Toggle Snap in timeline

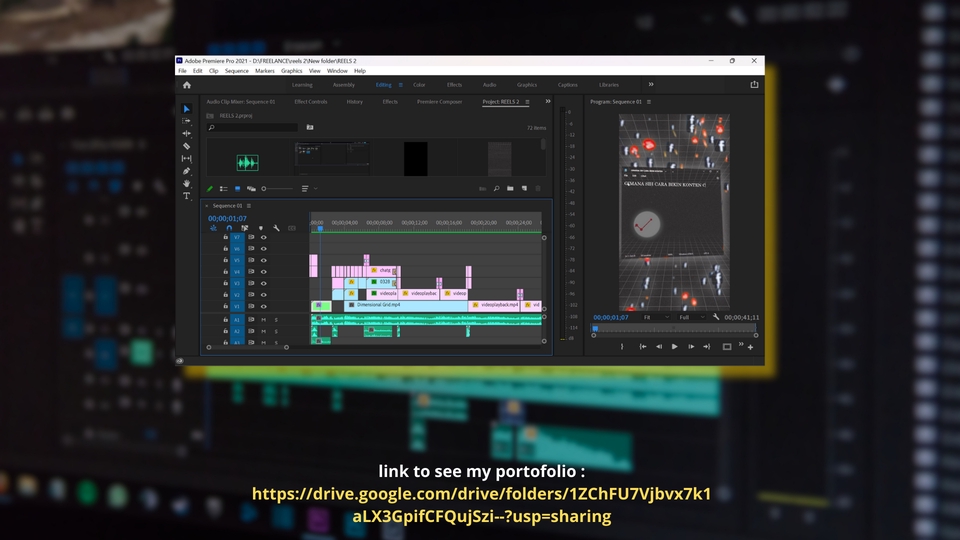(229, 228)
